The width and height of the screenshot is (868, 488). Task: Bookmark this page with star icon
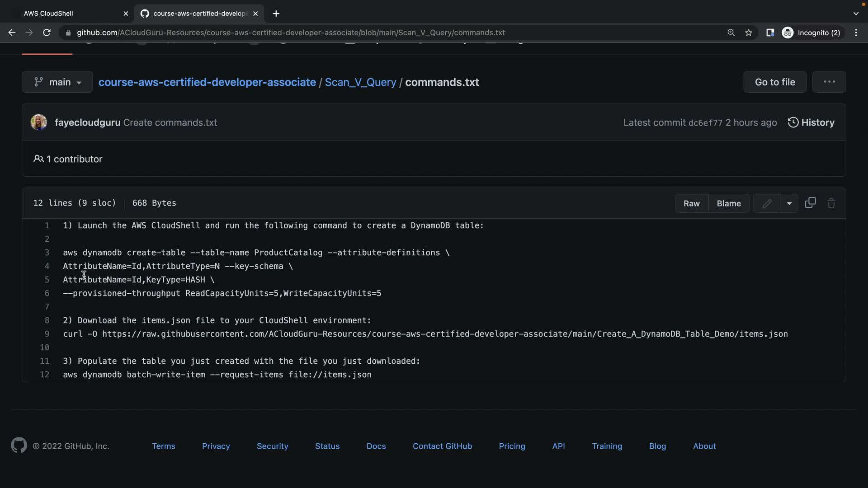(749, 33)
